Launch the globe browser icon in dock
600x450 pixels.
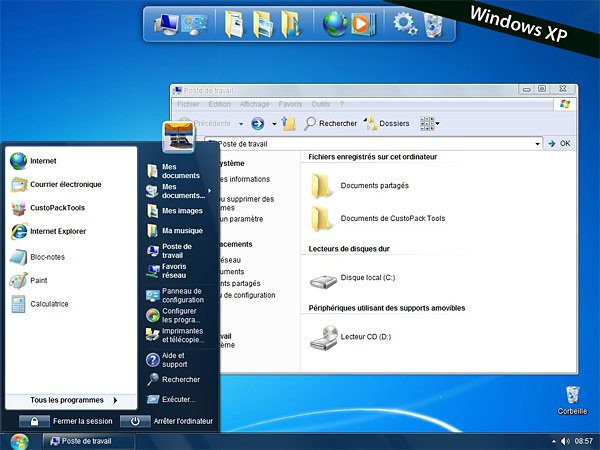point(335,24)
